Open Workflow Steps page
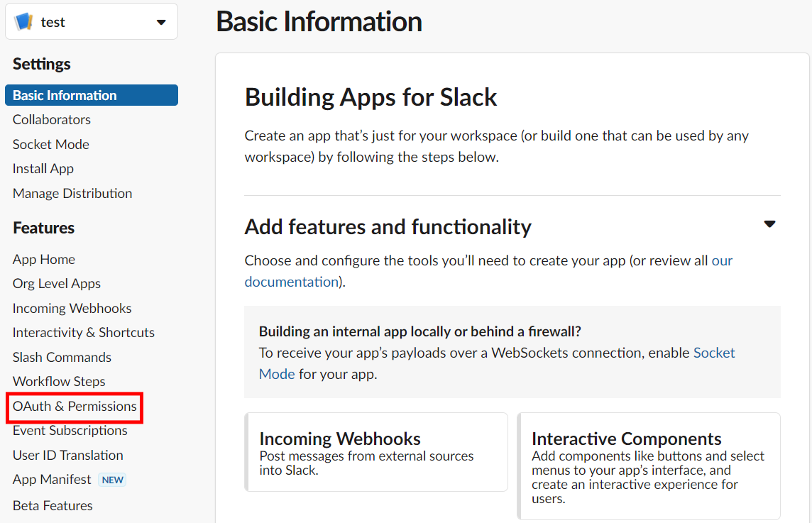This screenshot has width=812, height=523. (59, 382)
